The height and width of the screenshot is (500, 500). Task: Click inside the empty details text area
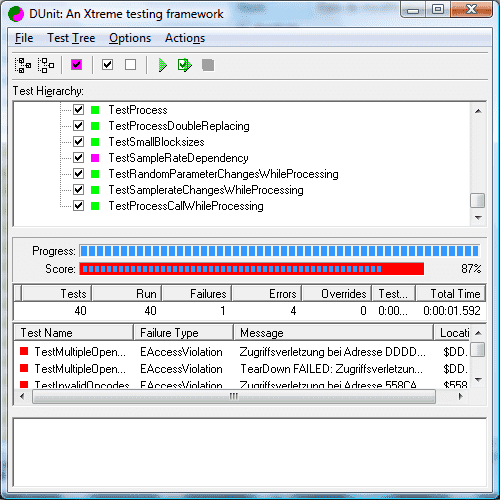click(249, 452)
